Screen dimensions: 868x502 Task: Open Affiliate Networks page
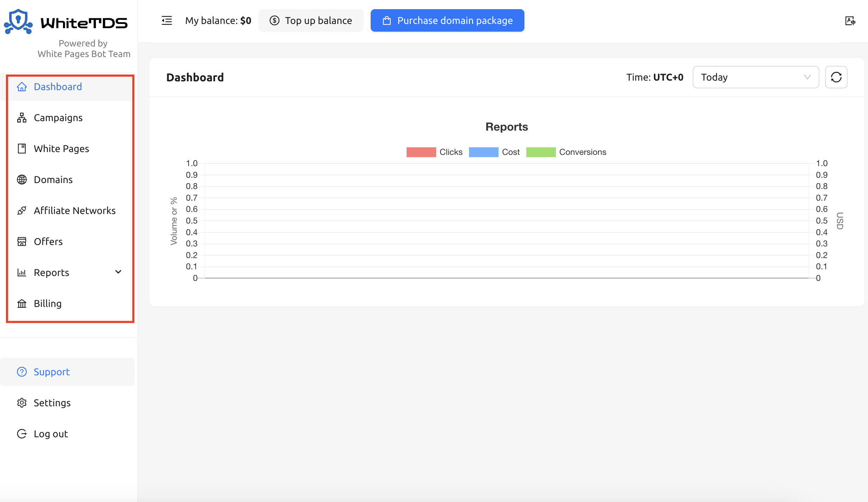(x=67, y=211)
